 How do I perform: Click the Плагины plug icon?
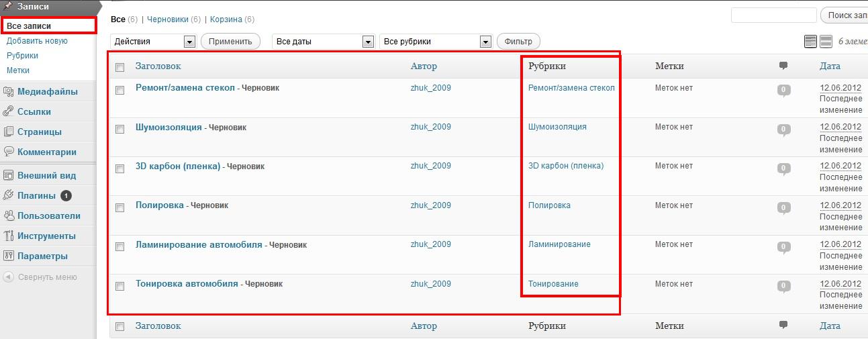[x=9, y=196]
